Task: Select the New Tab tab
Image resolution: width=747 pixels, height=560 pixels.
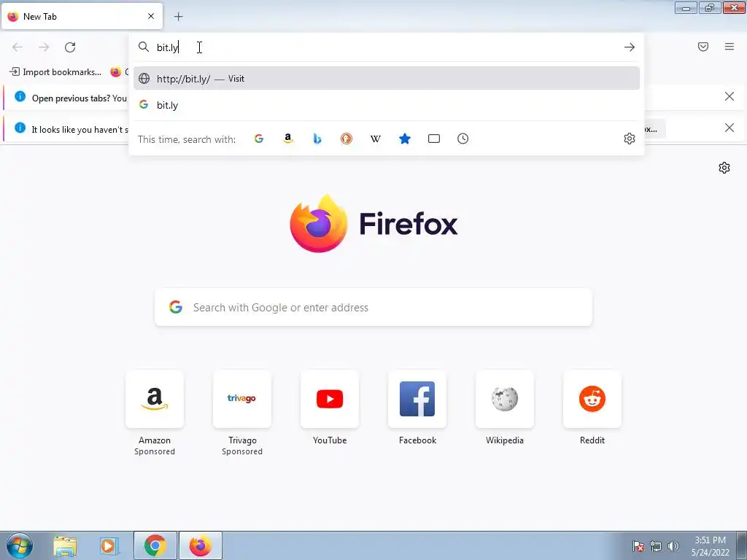Action: point(82,16)
